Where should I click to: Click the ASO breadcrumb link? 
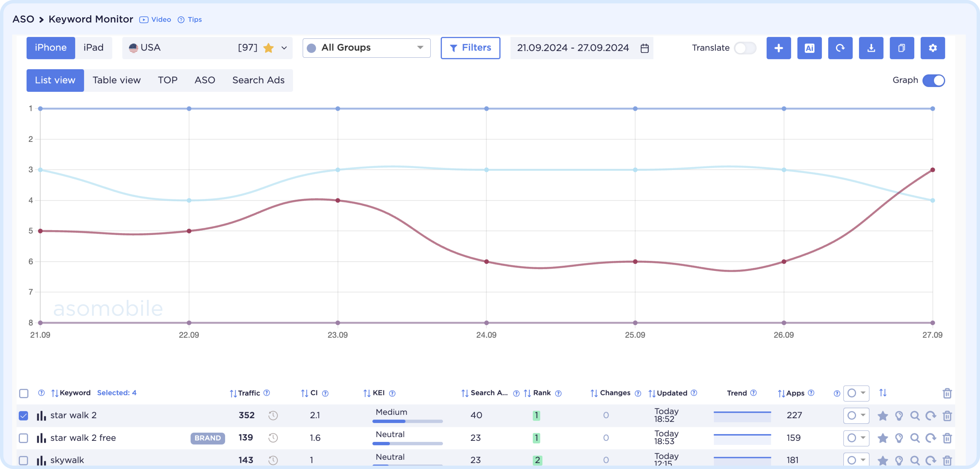point(23,19)
